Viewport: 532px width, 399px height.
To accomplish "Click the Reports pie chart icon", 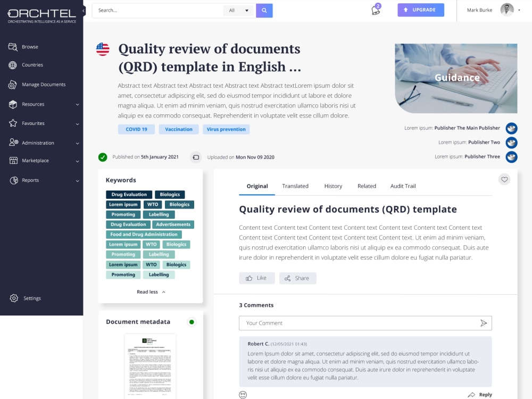I will point(14,180).
